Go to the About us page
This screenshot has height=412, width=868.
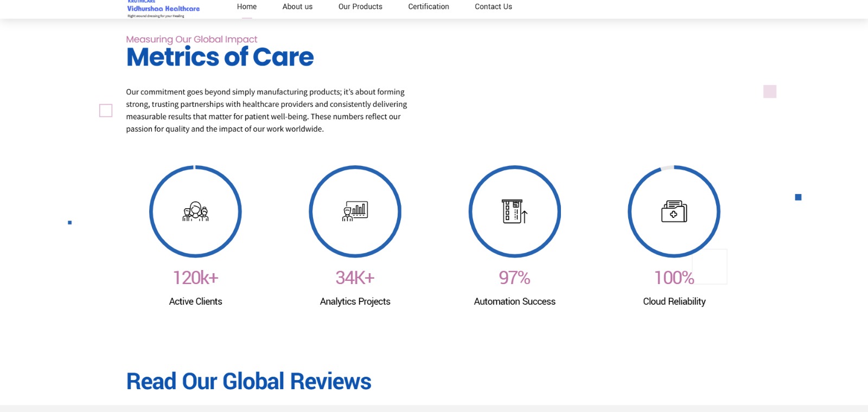(297, 7)
